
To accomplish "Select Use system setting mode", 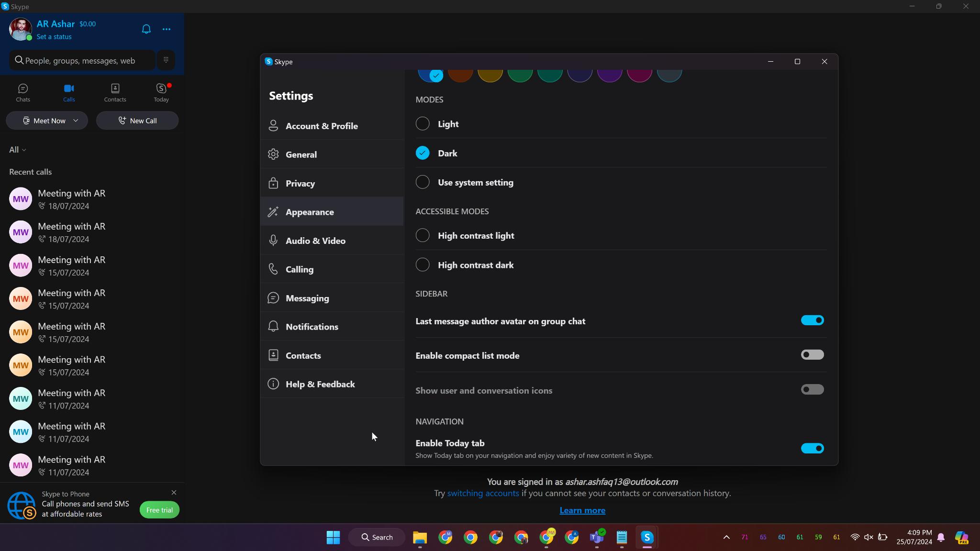I will pyautogui.click(x=423, y=182).
